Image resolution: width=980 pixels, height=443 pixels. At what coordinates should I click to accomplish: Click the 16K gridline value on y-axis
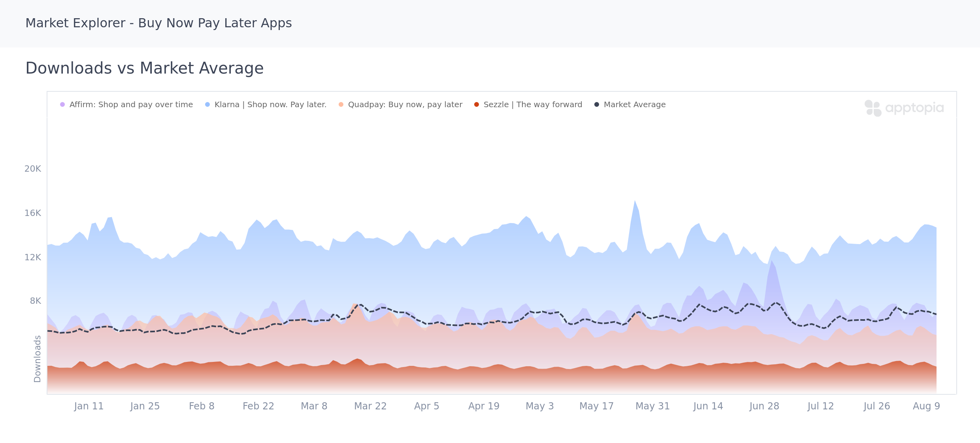[x=33, y=213]
